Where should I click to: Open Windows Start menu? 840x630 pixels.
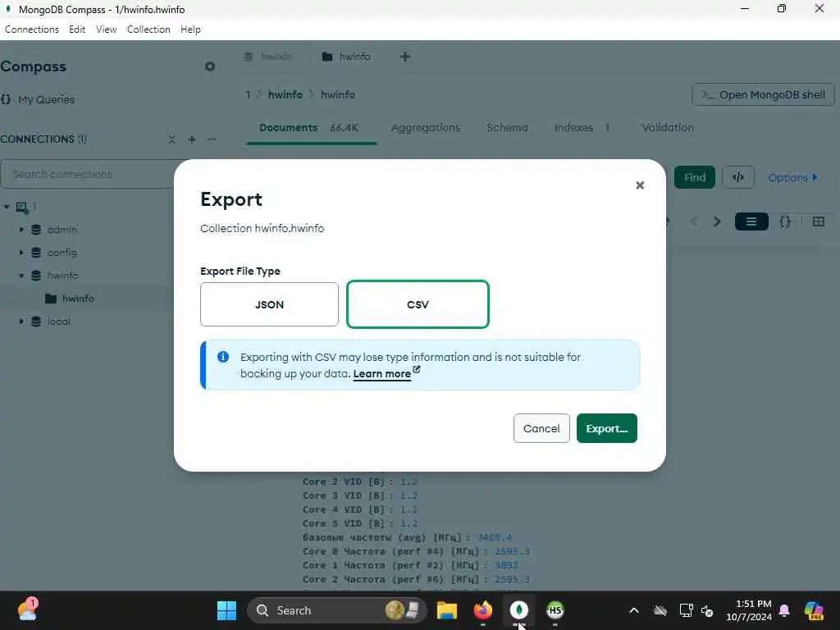point(226,610)
